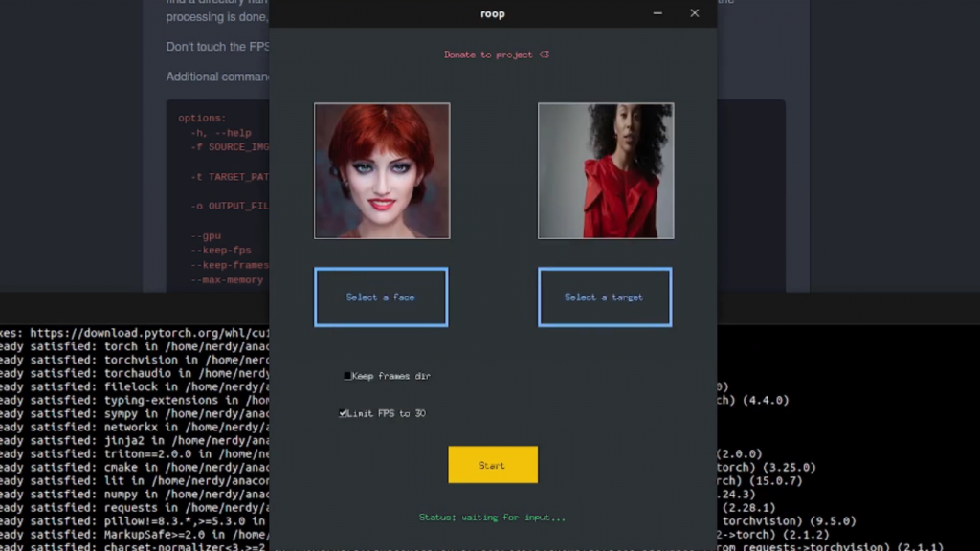Click the -h, --help line in code block
Viewport: 980px width, 551px height.
click(x=220, y=133)
